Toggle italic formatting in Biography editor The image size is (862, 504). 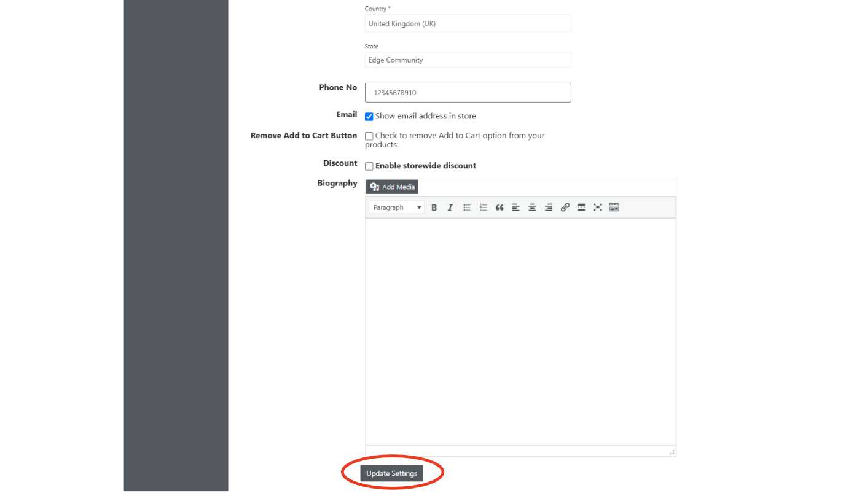point(450,207)
